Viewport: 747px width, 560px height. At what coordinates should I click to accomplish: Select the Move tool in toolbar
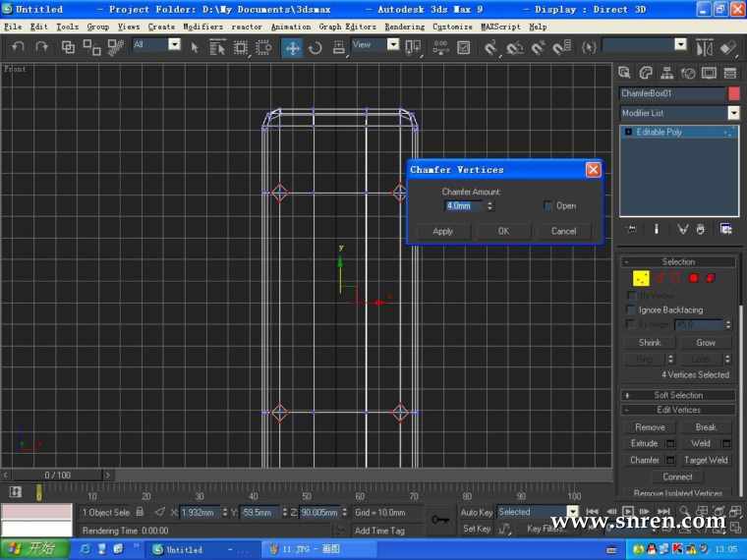pos(293,46)
